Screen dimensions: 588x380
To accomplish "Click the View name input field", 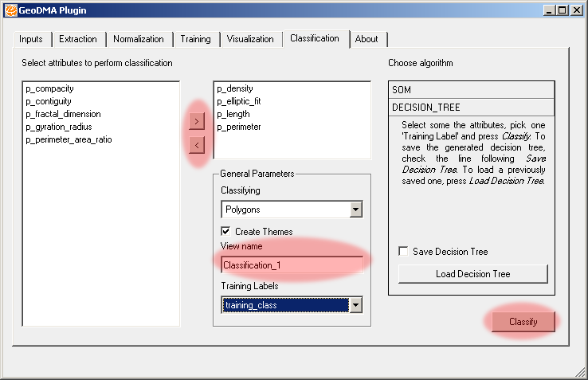I will (292, 265).
